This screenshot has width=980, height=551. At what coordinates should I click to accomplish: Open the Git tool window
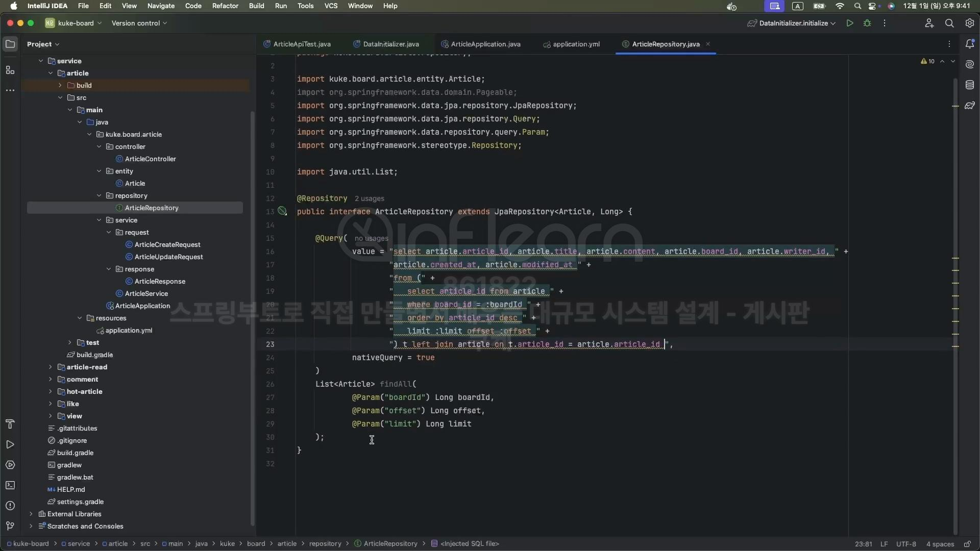(x=10, y=526)
